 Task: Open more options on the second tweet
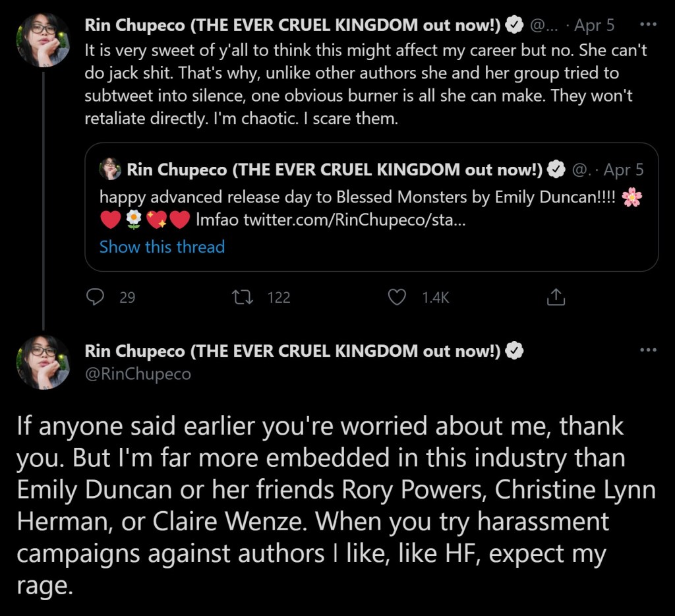[x=649, y=350]
